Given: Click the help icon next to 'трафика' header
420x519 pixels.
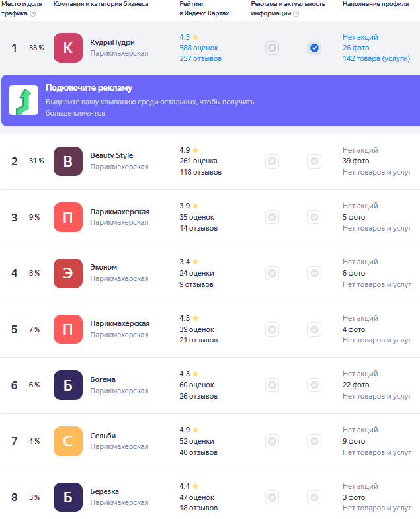Looking at the screenshot, I should (33, 14).
